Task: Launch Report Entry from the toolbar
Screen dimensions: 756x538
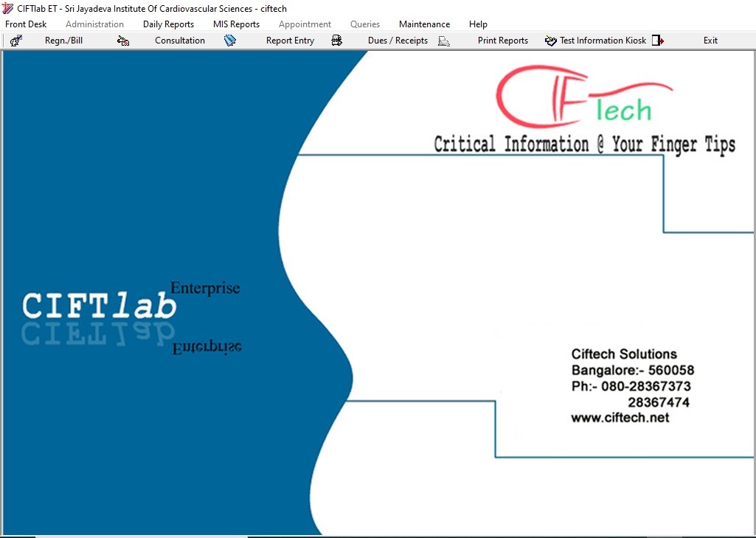Action: pyautogui.click(x=290, y=41)
